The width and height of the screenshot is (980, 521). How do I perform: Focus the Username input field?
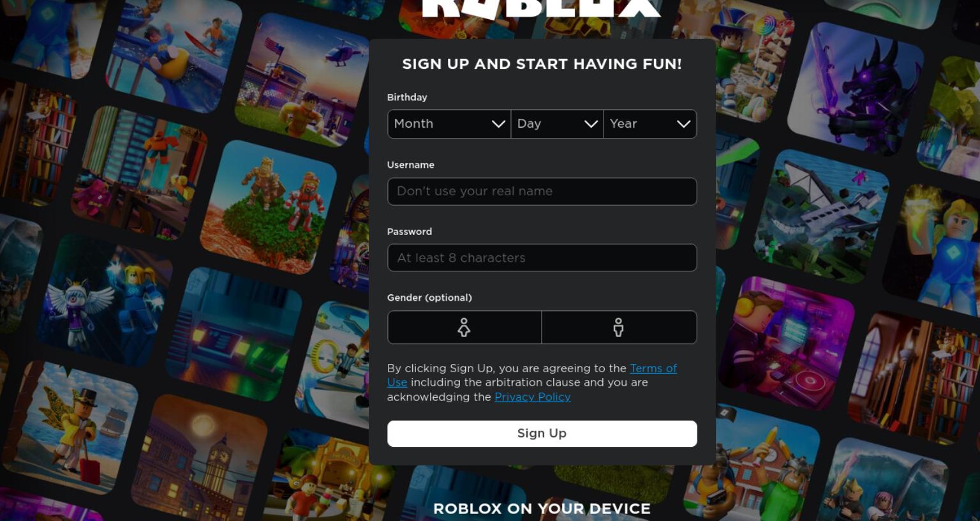542,192
